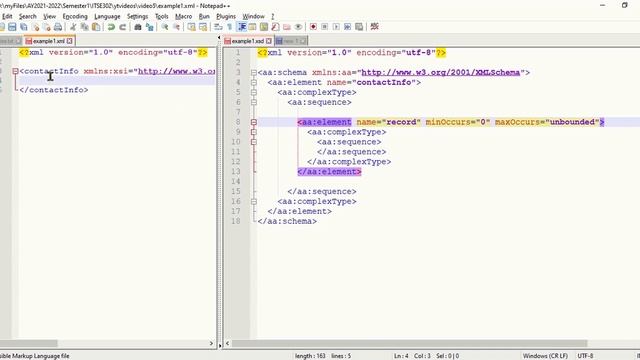Viewport: 640px width, 360px height.
Task: Open the Plugins menu
Action: tap(226, 16)
